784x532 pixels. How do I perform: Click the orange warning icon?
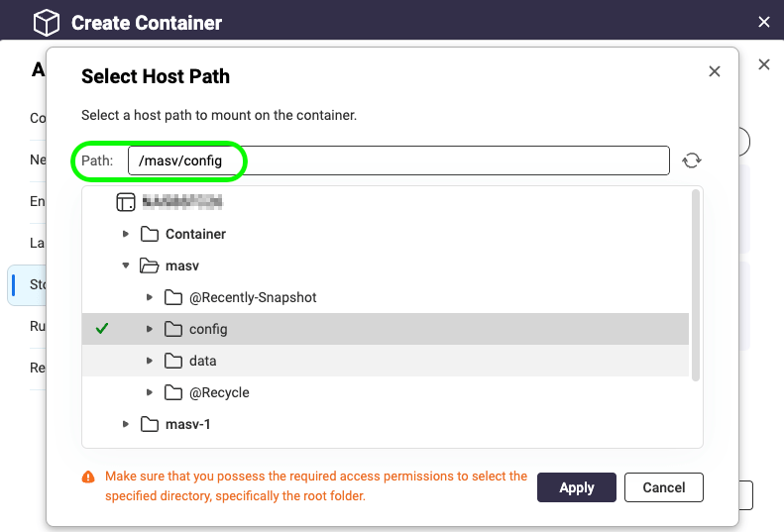click(x=89, y=477)
